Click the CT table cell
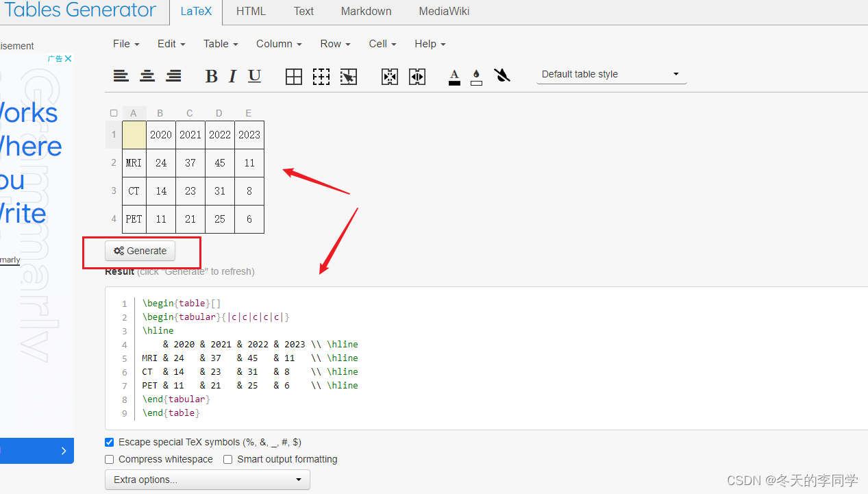This screenshot has height=494, width=868. pyautogui.click(x=134, y=191)
